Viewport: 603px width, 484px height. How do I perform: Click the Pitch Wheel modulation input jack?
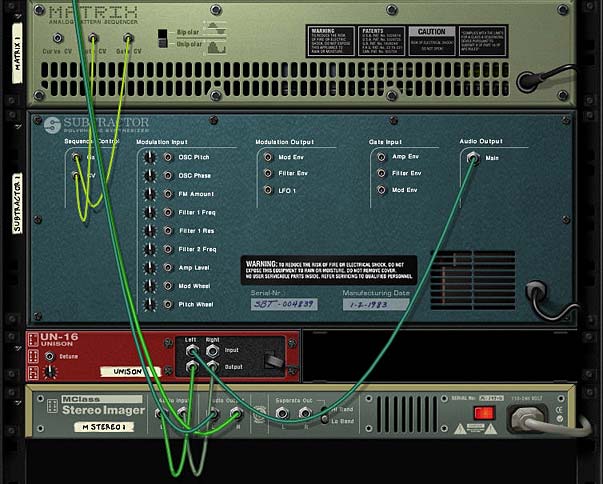point(168,304)
